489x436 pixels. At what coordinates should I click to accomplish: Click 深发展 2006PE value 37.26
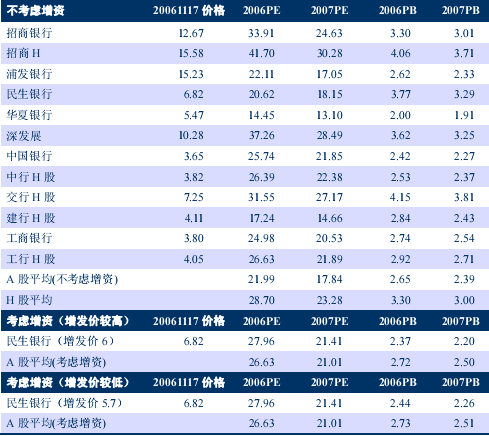point(262,135)
